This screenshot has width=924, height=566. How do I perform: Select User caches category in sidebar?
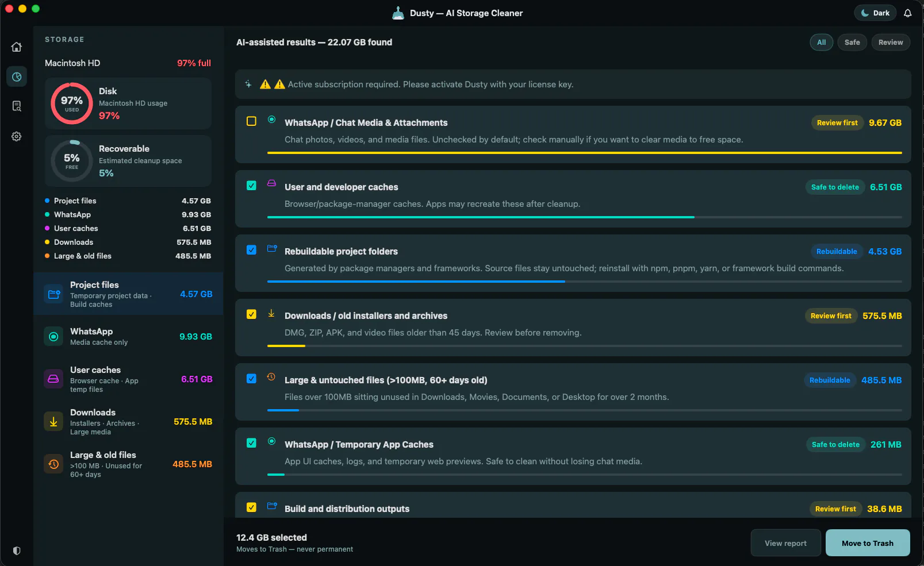click(128, 379)
